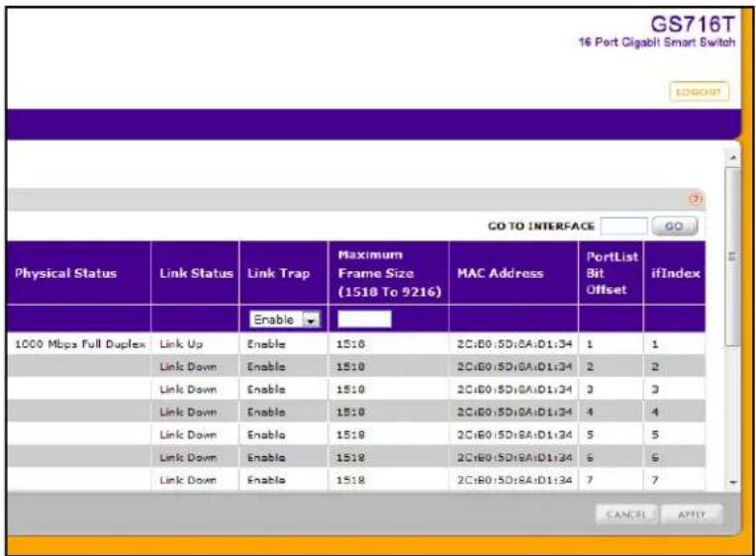The width and height of the screenshot is (756, 556).
Task: Click MAC address in the ifIndex 7 row
Action: pyautogui.click(x=515, y=480)
